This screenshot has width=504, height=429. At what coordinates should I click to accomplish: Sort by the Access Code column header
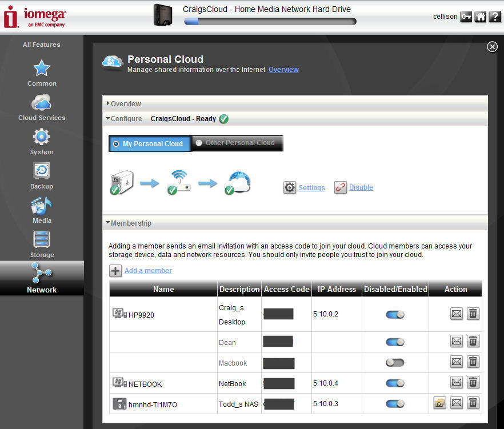(x=286, y=289)
